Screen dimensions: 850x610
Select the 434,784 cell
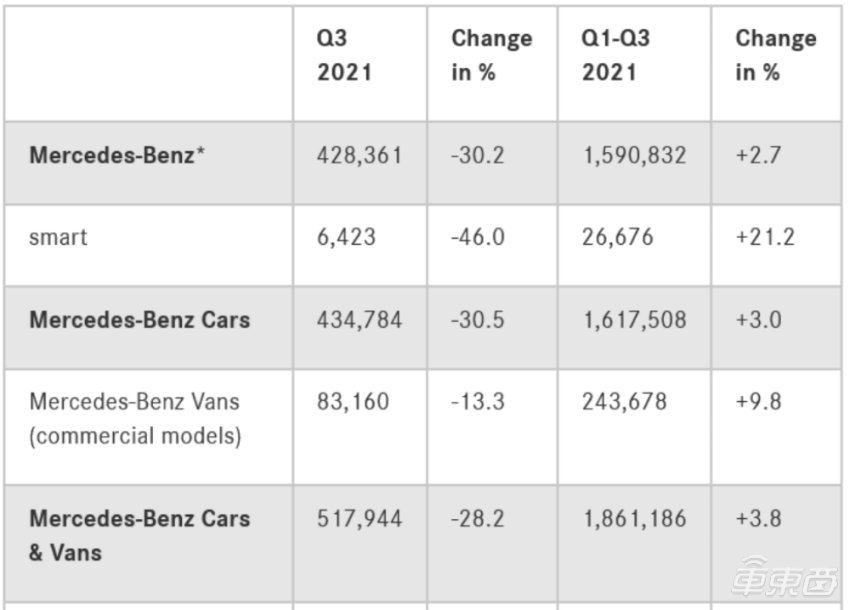pyautogui.click(x=360, y=320)
